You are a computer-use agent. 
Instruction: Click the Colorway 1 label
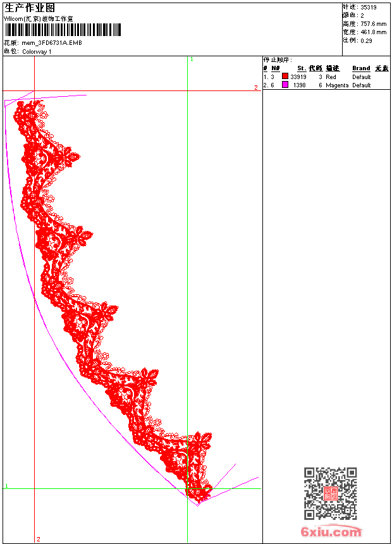[x=37, y=52]
